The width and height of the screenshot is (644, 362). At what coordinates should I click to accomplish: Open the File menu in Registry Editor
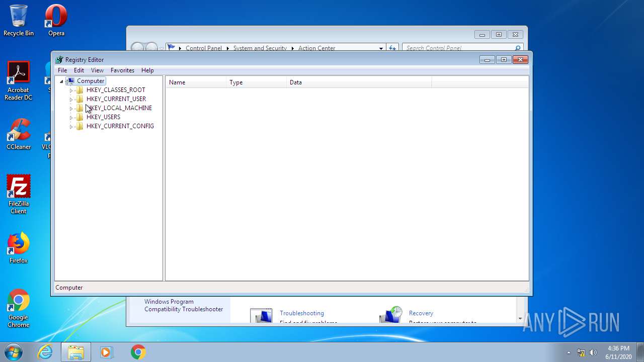click(x=62, y=70)
